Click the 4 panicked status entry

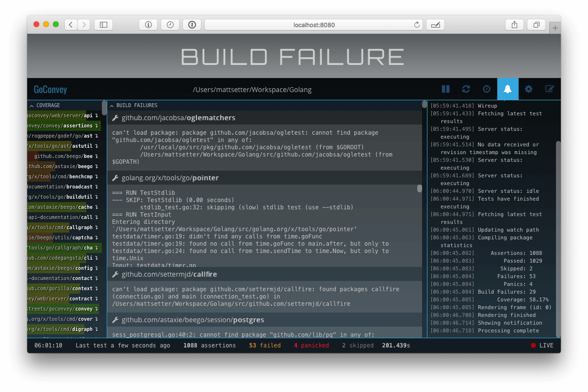click(311, 345)
